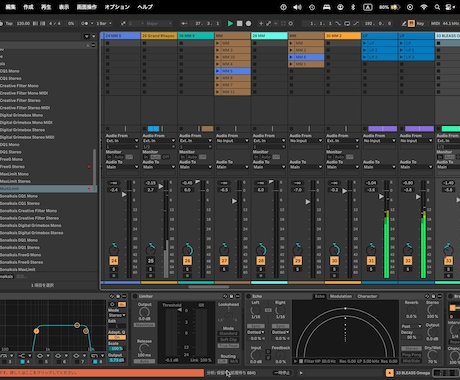This screenshot has width=460, height=380.
Task: Click track 29 volume fader handle
Action: click(x=308, y=202)
